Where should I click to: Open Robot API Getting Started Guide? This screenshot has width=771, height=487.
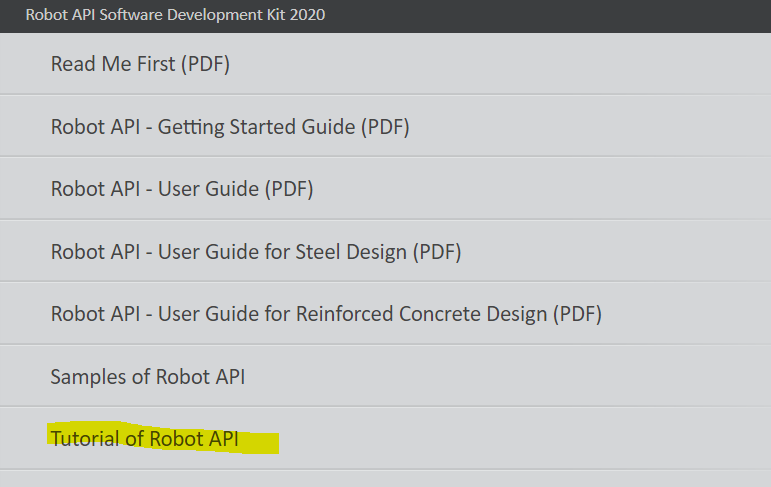pos(230,127)
